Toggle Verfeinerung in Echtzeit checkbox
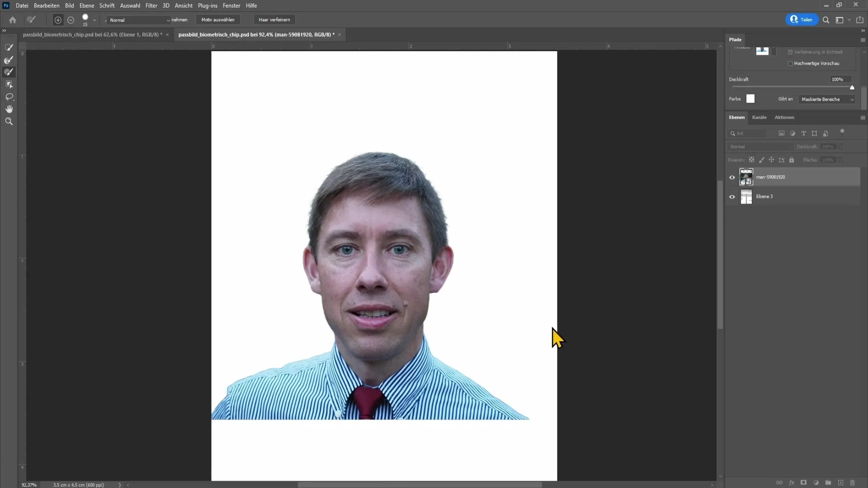The image size is (868, 488). [x=790, y=52]
